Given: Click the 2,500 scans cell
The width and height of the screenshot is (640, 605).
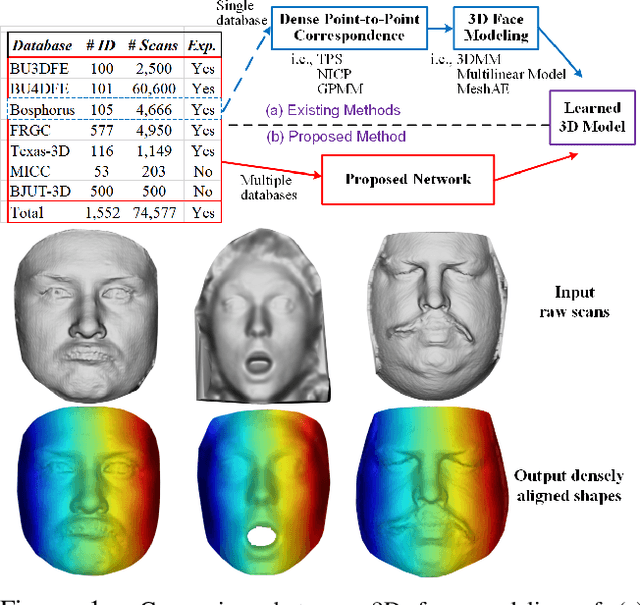Looking at the screenshot, I should pos(153,69).
